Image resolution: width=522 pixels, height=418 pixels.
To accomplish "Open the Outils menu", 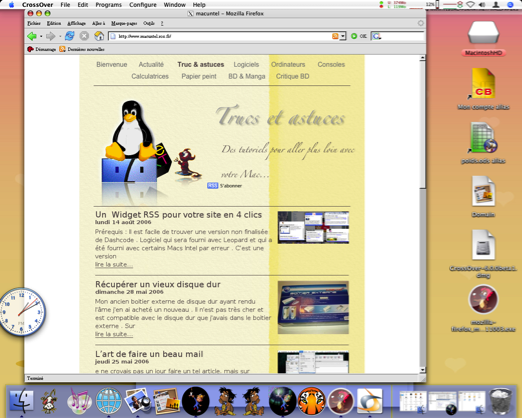I will click(149, 23).
